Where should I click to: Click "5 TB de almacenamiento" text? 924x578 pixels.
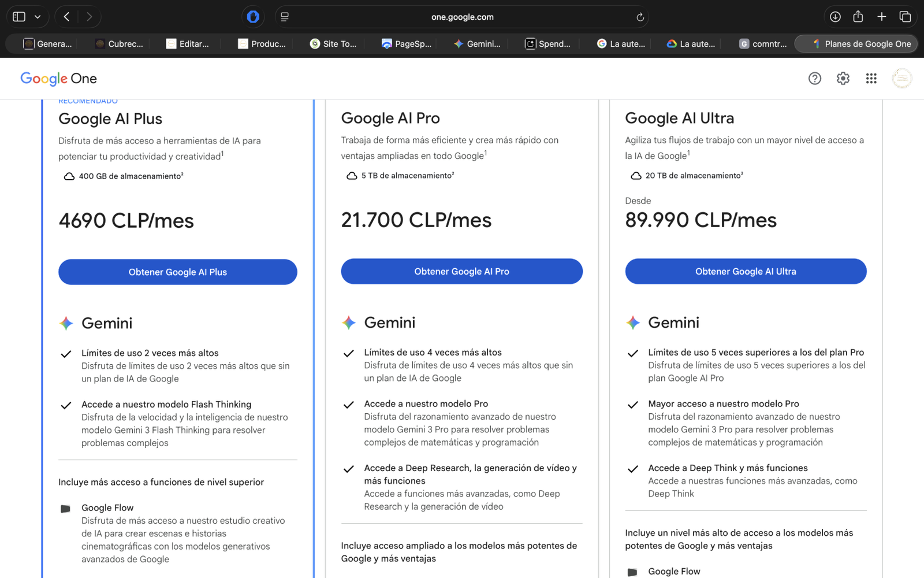[408, 176]
